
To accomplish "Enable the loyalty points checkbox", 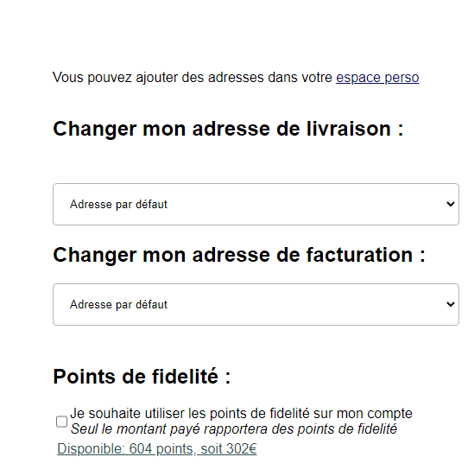I will tap(61, 422).
